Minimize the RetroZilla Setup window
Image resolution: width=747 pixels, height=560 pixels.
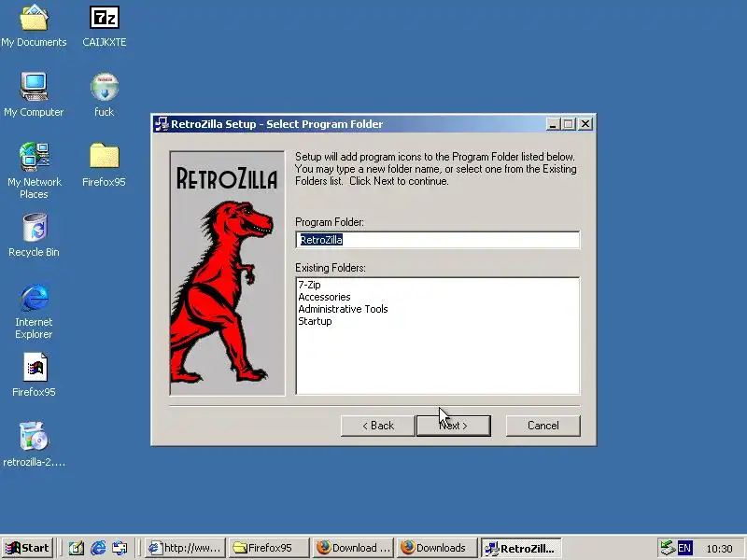click(x=553, y=124)
